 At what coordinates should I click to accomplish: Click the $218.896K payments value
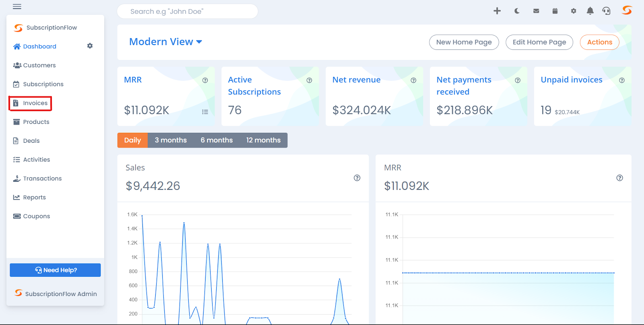click(x=464, y=110)
